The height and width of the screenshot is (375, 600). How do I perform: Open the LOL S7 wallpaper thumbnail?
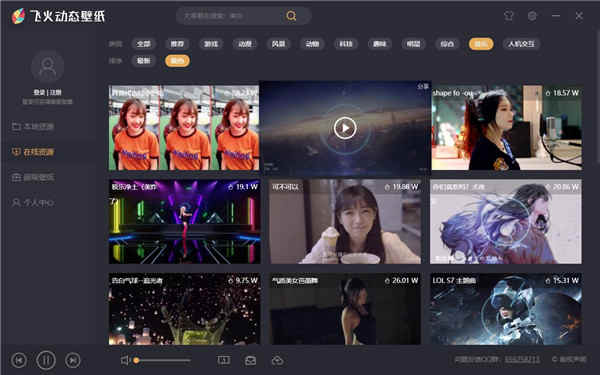click(506, 309)
